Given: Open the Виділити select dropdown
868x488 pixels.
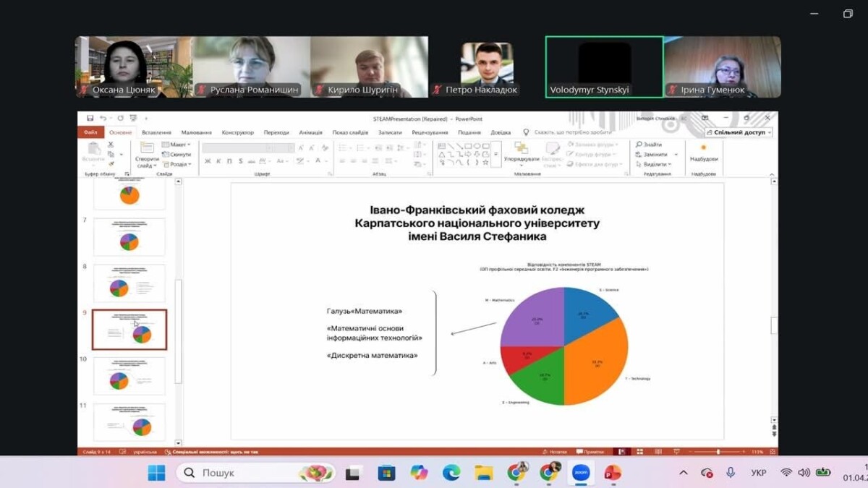Looking at the screenshot, I should pyautogui.click(x=655, y=164).
